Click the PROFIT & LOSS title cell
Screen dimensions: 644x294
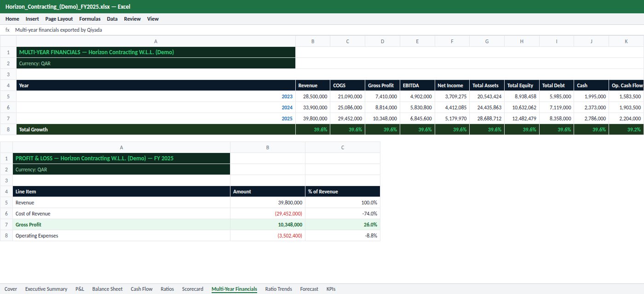[x=121, y=158]
